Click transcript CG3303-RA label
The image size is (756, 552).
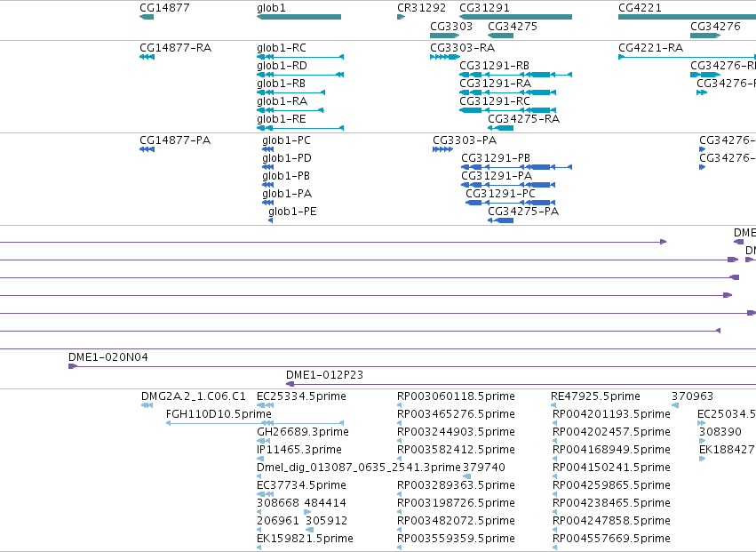point(462,48)
